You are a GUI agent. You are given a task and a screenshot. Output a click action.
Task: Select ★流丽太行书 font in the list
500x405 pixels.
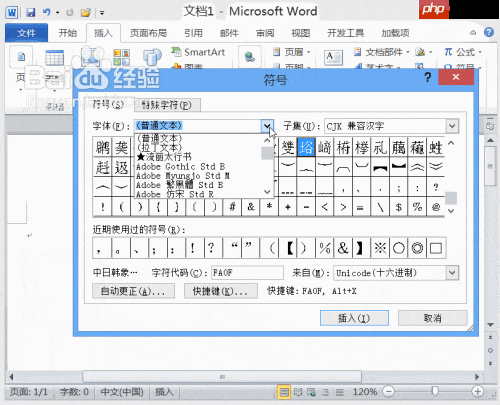(164, 156)
